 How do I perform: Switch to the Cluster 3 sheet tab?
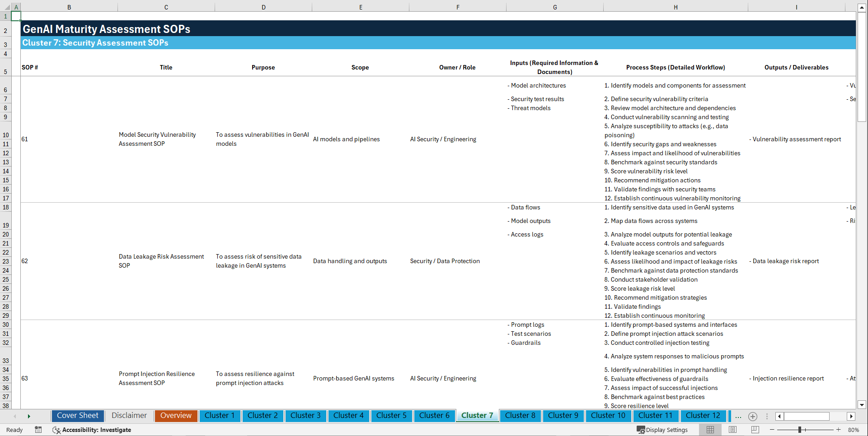point(305,416)
